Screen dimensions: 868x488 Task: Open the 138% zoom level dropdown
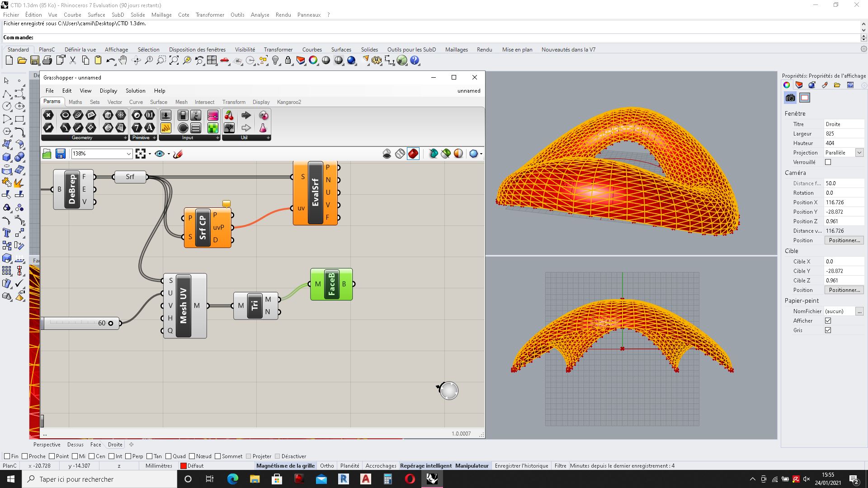128,154
